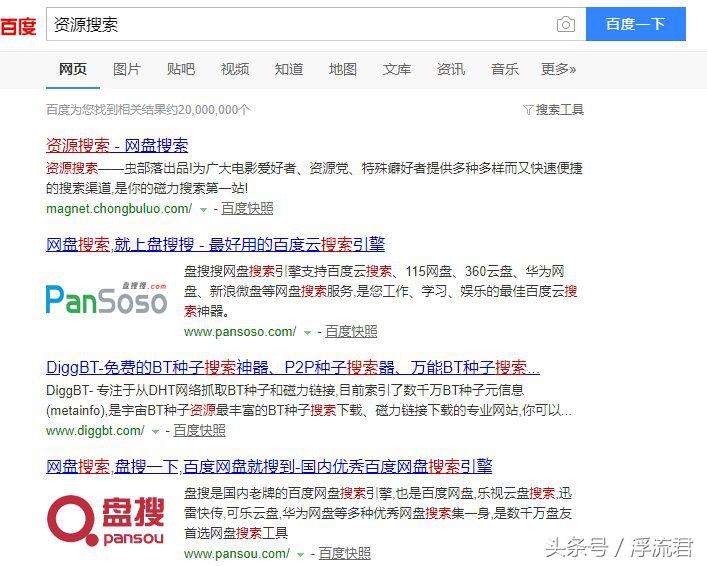Open 搜索工具 filter options
Image resolution: width=707 pixels, height=566 pixels.
[x=560, y=110]
